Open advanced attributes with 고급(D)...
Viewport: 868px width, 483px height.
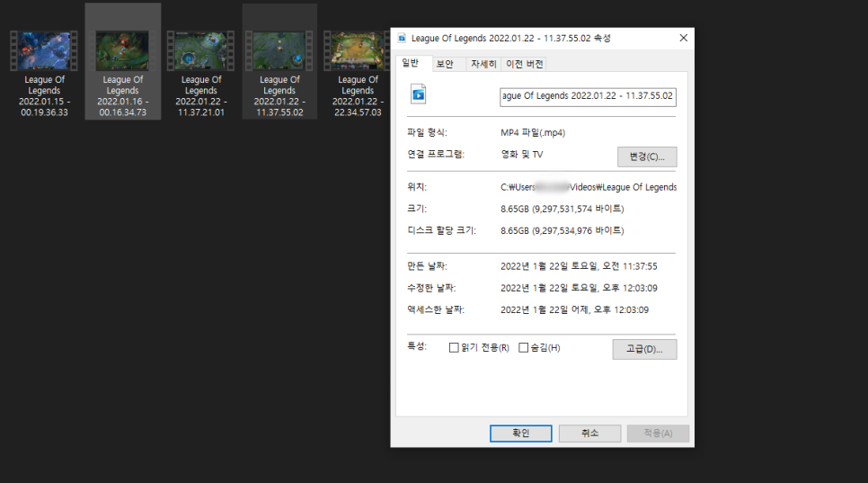click(x=644, y=349)
